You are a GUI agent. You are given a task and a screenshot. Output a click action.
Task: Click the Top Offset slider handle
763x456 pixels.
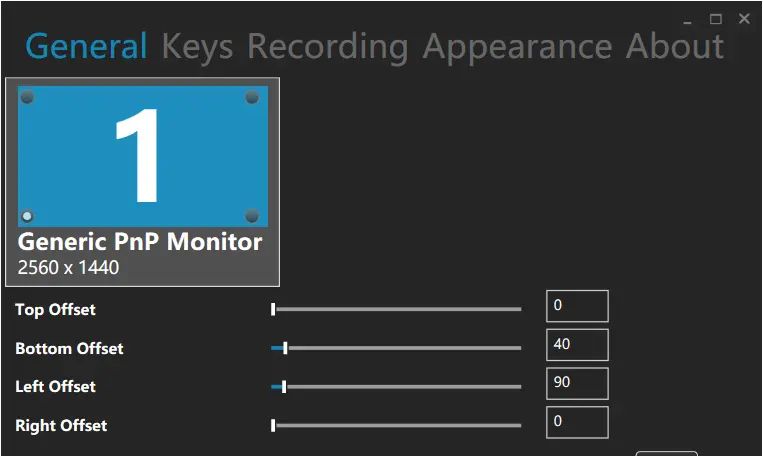273,310
